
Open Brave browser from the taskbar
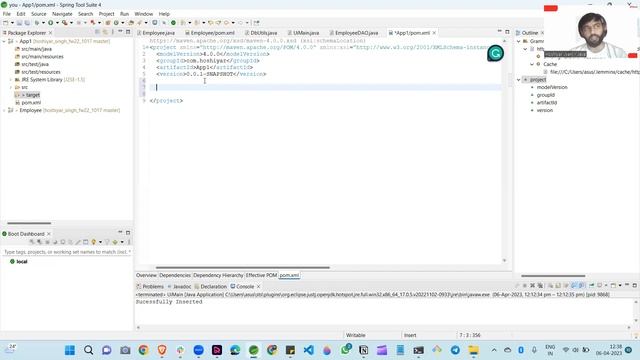pyautogui.click(x=162, y=350)
